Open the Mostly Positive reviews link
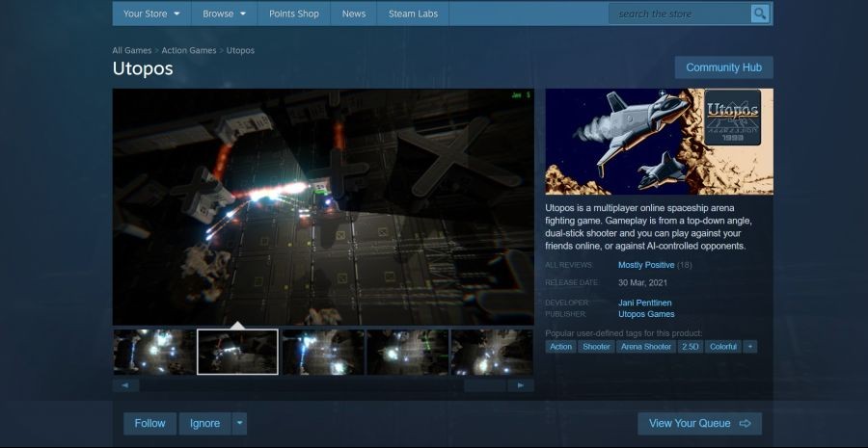The height and width of the screenshot is (448, 868). [x=646, y=265]
